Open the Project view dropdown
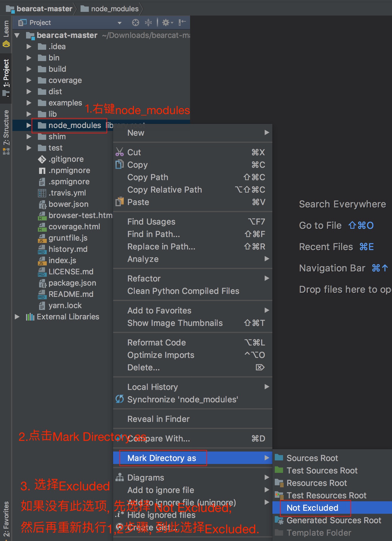This screenshot has height=541, width=392. (120, 23)
